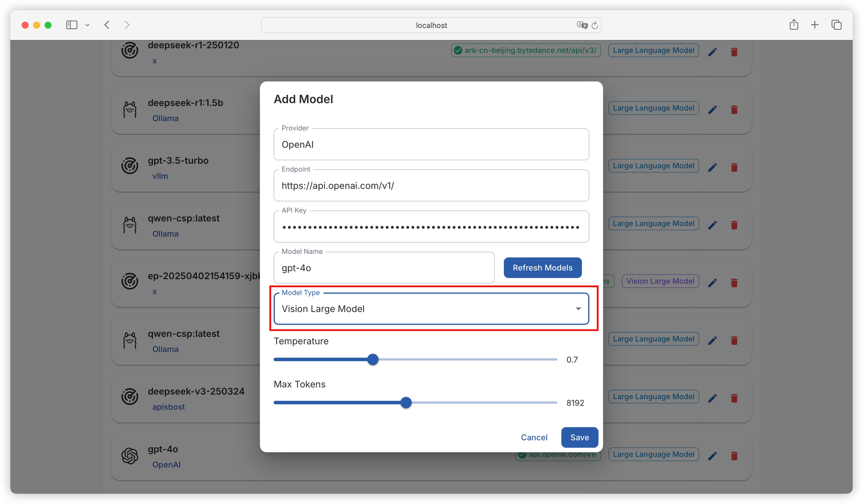The width and height of the screenshot is (863, 504).
Task: Click pencil icon for gpt-3.5-turbo row
Action: pyautogui.click(x=712, y=167)
